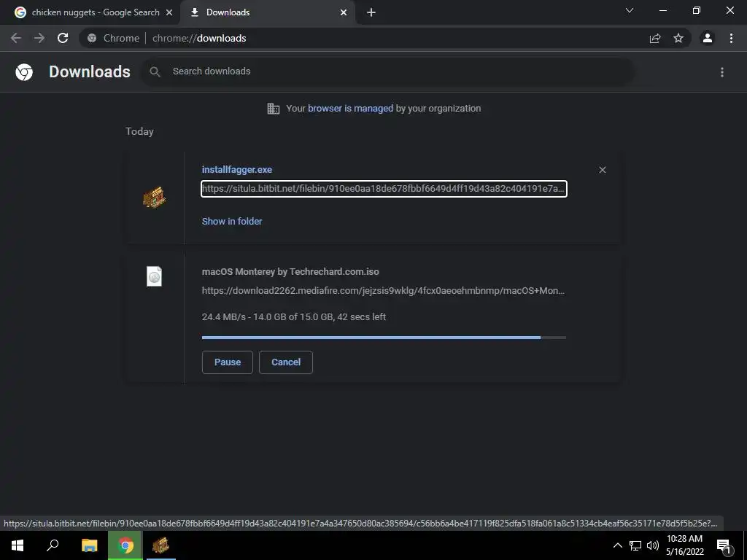
Task: Bookmark this page with the star icon
Action: click(x=678, y=38)
